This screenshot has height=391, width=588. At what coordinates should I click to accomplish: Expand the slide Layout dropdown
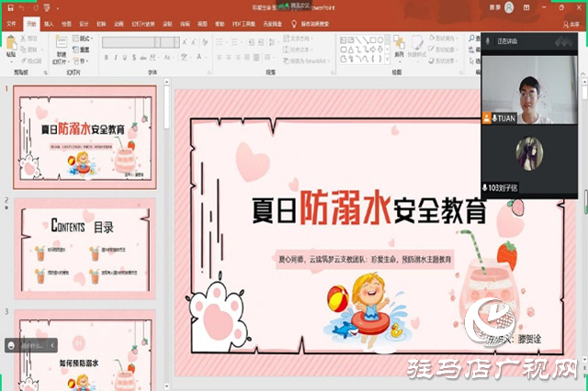point(85,39)
